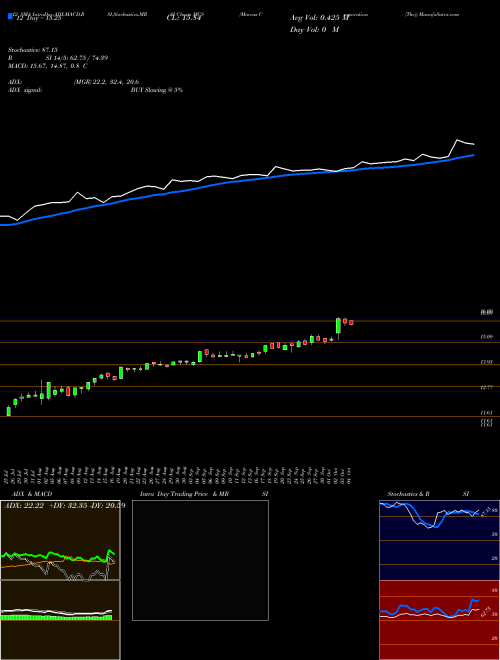The image size is (500, 660).
Task: Open the blue-background Stochastics chart panel
Action: coord(439,540)
